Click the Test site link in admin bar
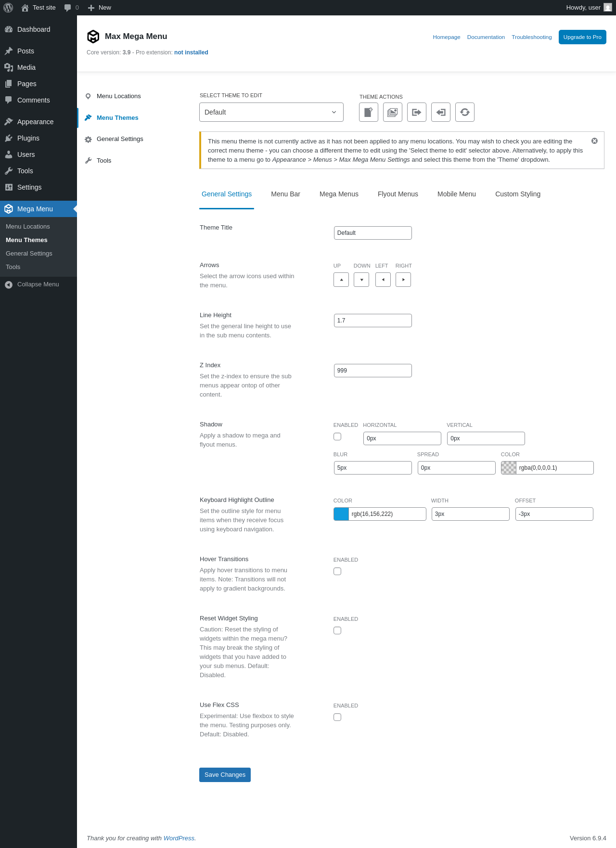 [x=38, y=8]
